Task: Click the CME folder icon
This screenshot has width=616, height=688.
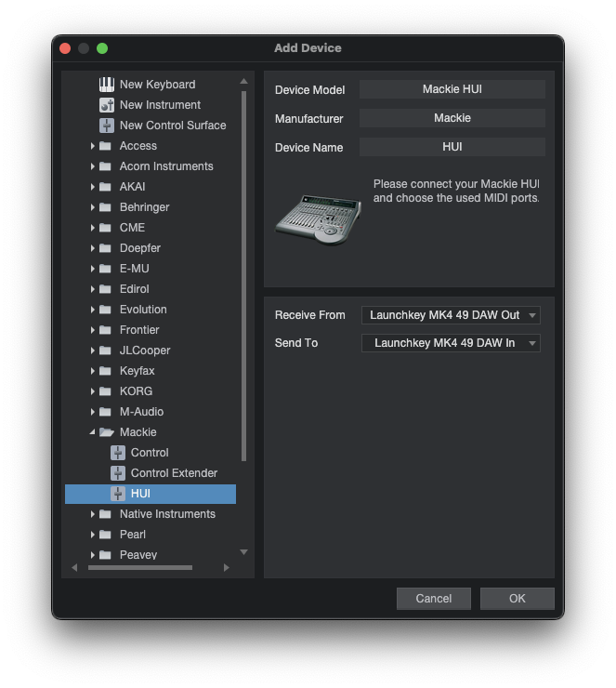Action: pyautogui.click(x=105, y=227)
